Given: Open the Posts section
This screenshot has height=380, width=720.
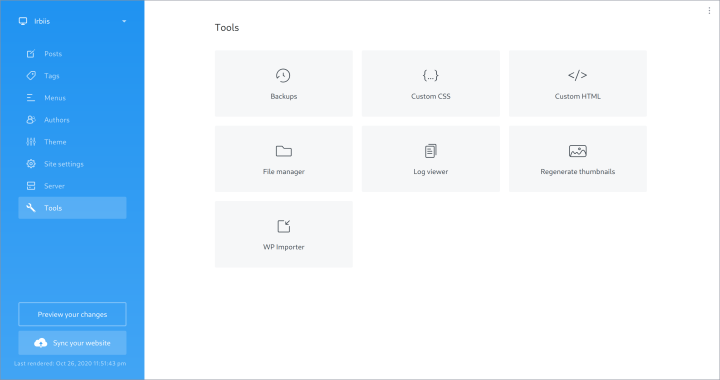Looking at the screenshot, I should [x=72, y=54].
